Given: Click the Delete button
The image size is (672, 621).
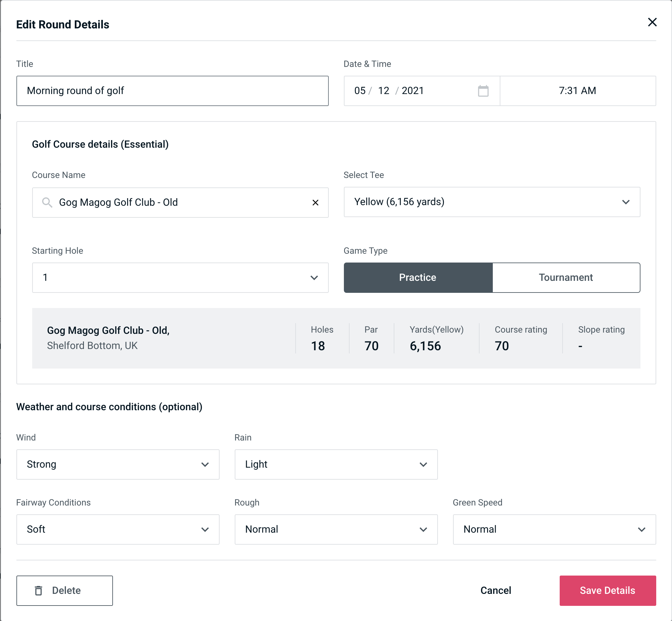Looking at the screenshot, I should [65, 590].
